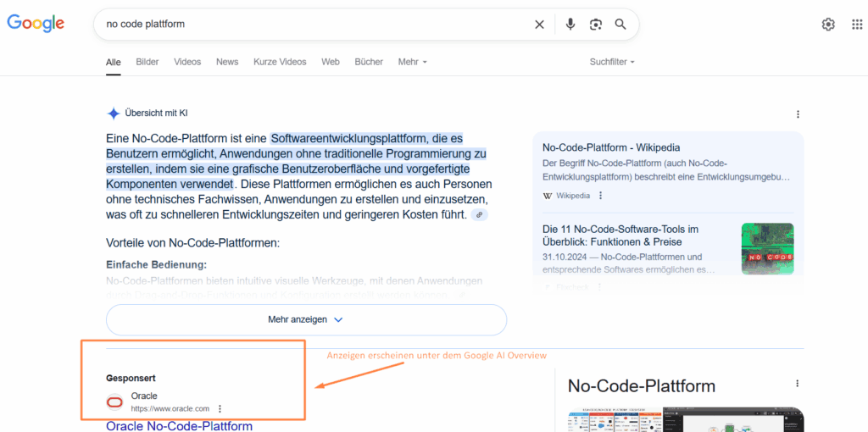Viewport: 868px width, 432px height.
Task: Switch to the News tab
Action: pos(227,62)
